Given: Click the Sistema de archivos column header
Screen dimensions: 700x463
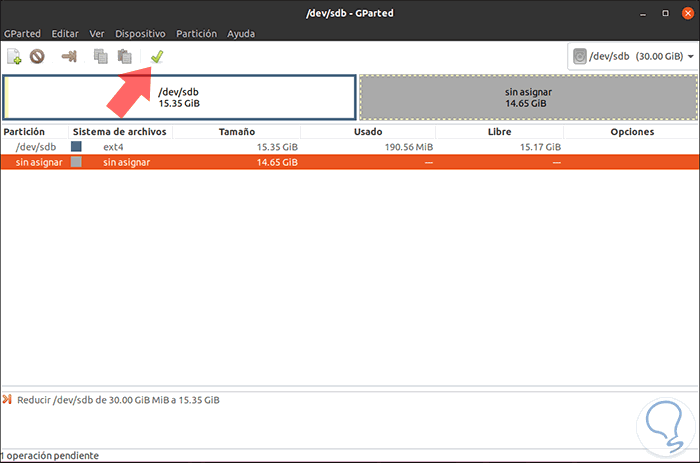Looking at the screenshot, I should [x=120, y=132].
